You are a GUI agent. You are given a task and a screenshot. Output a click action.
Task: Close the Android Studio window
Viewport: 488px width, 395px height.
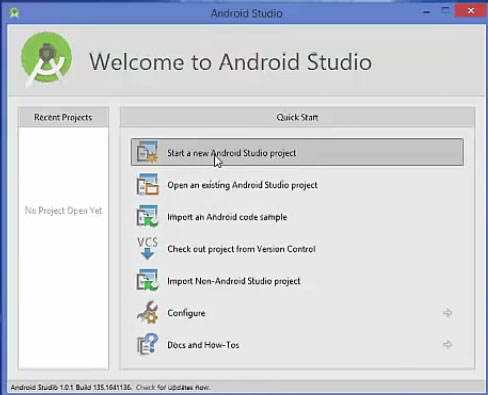[471, 11]
